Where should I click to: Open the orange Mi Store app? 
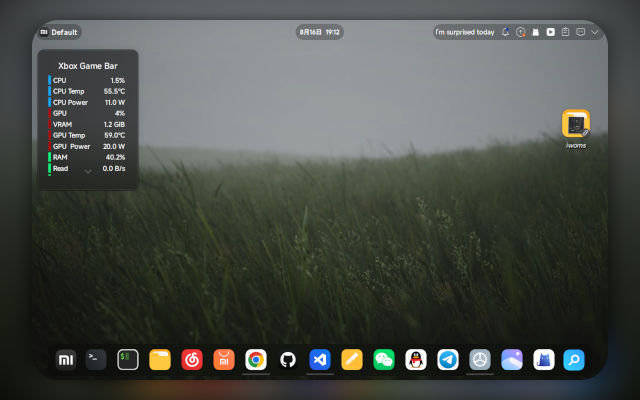click(x=224, y=360)
